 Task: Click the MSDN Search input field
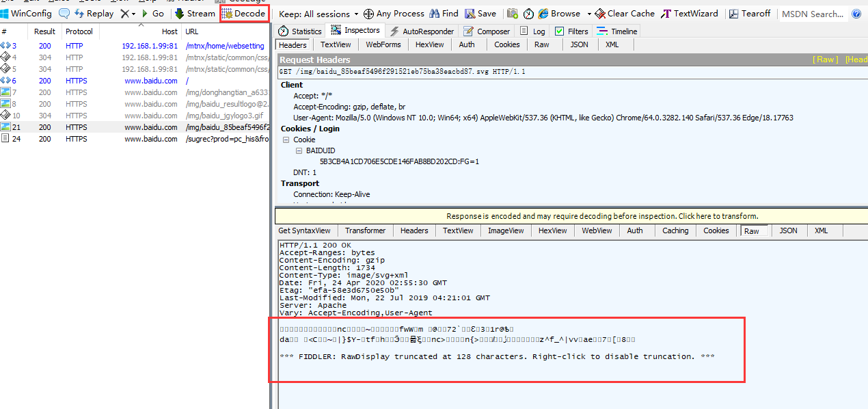[x=813, y=14]
